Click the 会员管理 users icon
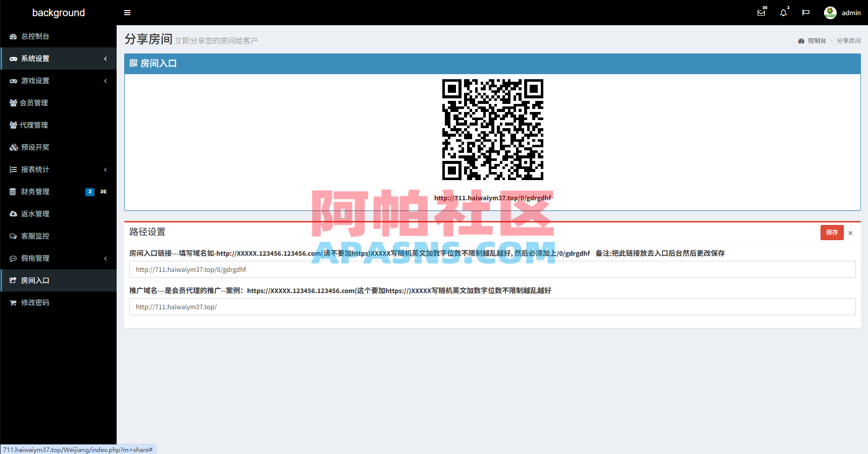This screenshot has width=868, height=454. click(13, 103)
